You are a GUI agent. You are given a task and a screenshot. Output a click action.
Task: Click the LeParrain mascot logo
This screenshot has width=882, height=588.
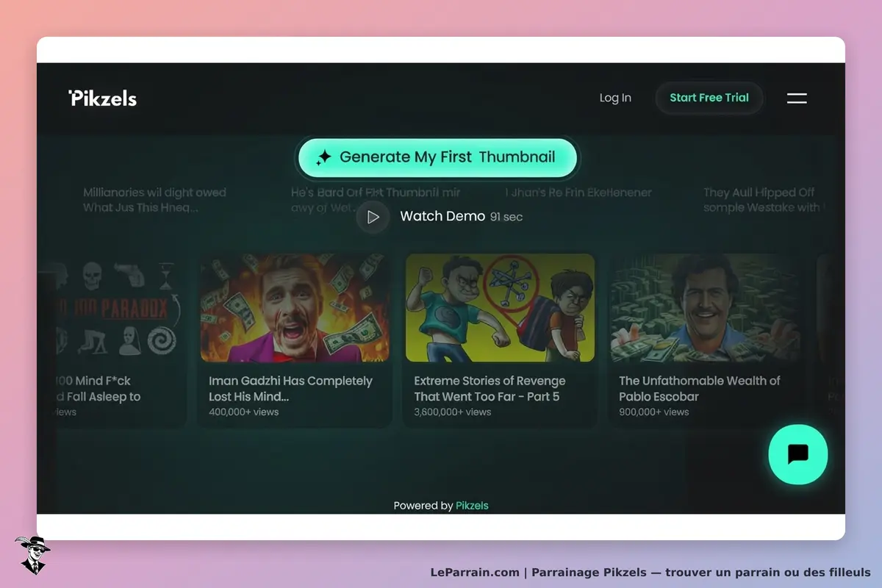point(32,555)
